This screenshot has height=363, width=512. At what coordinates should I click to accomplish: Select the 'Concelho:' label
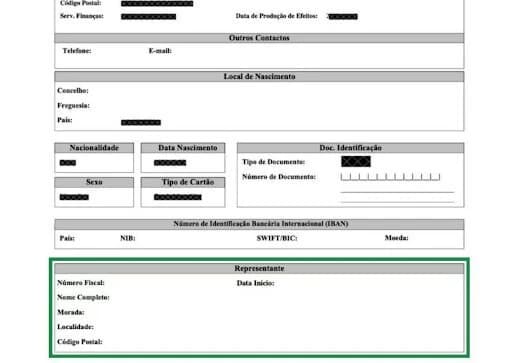(73, 91)
